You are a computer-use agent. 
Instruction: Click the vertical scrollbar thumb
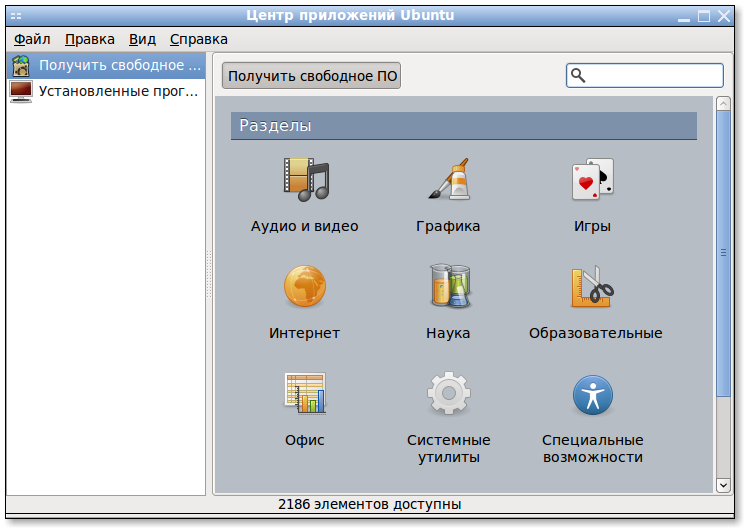(723, 253)
